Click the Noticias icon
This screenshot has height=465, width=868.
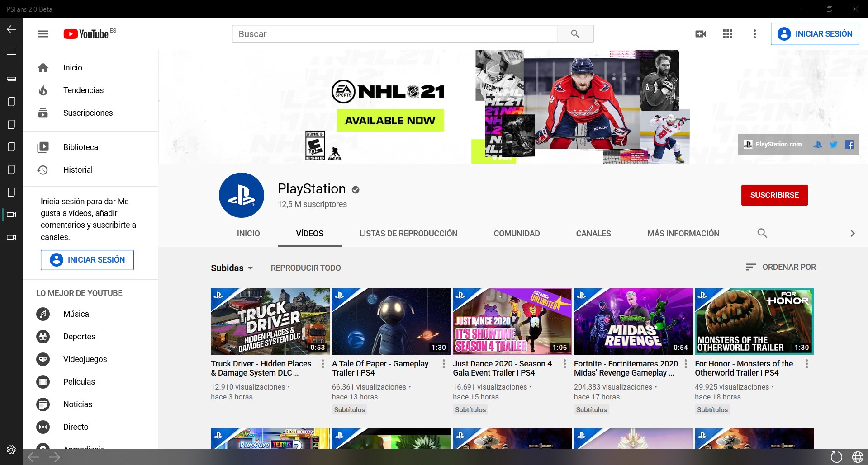pyautogui.click(x=43, y=404)
